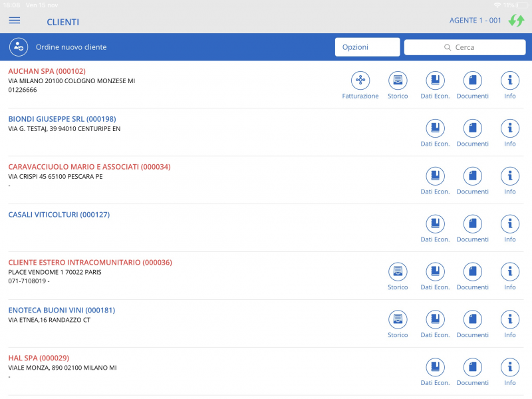Tap the Cerca search field
Viewport: 532px width, 399px height.
pos(464,47)
